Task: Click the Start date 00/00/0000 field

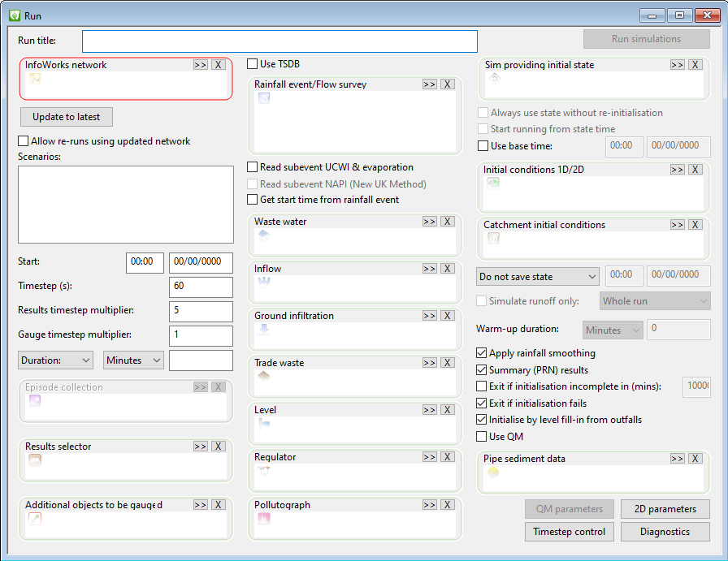Action: point(201,263)
